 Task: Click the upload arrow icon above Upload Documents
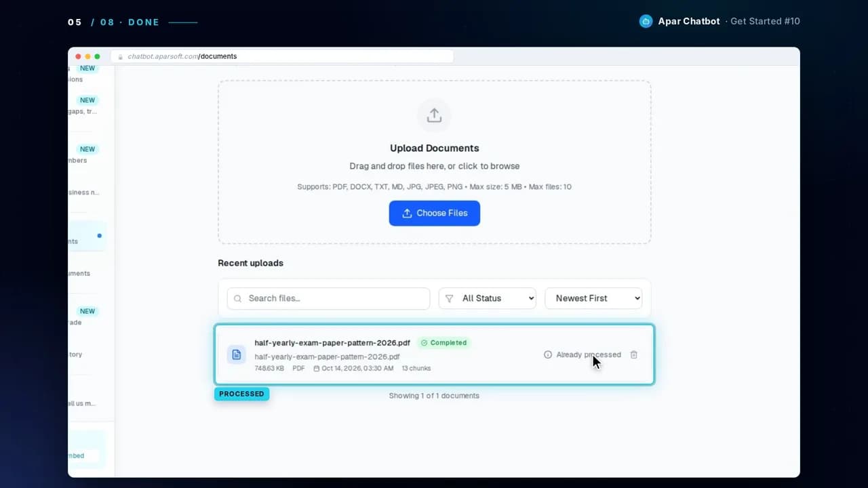point(434,115)
